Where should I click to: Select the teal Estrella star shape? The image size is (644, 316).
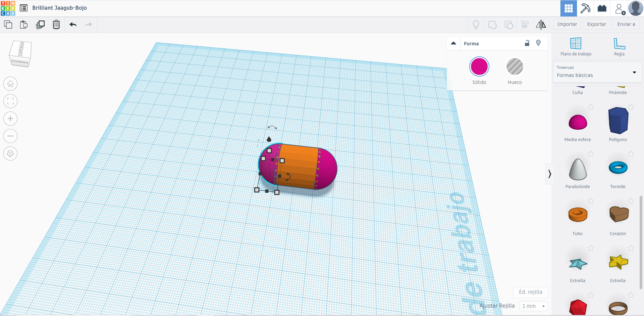578,264
